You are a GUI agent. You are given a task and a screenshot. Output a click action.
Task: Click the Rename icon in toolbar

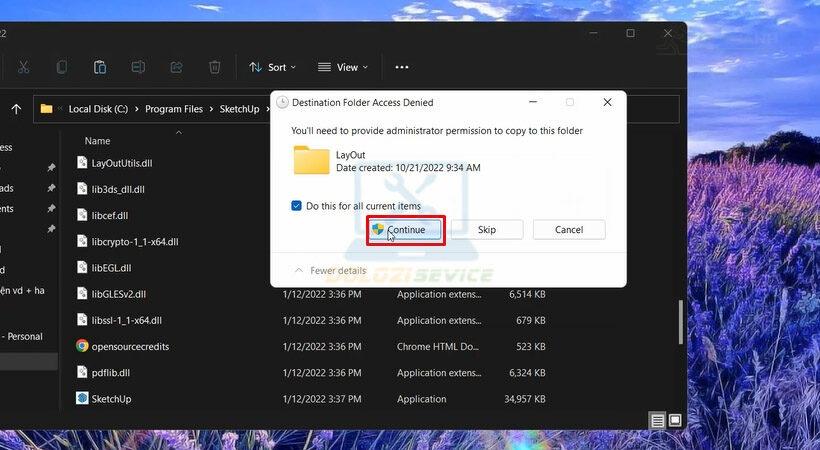[x=138, y=67]
